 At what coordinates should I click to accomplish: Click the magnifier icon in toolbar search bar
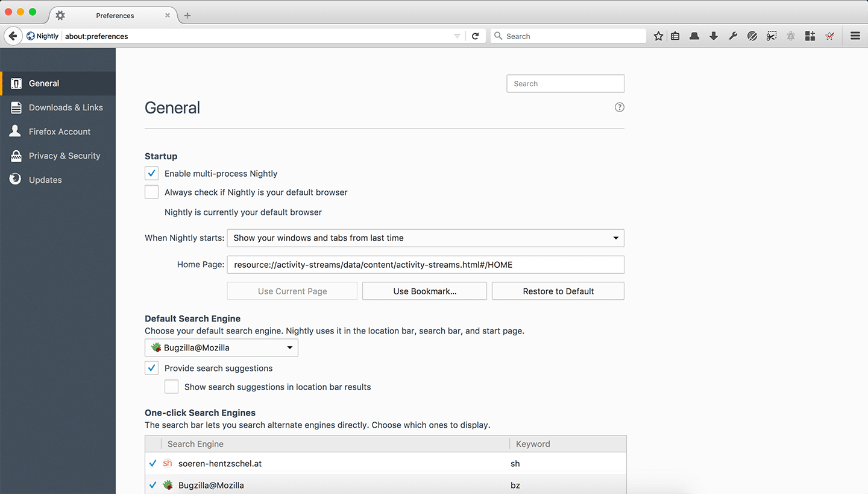click(x=498, y=36)
